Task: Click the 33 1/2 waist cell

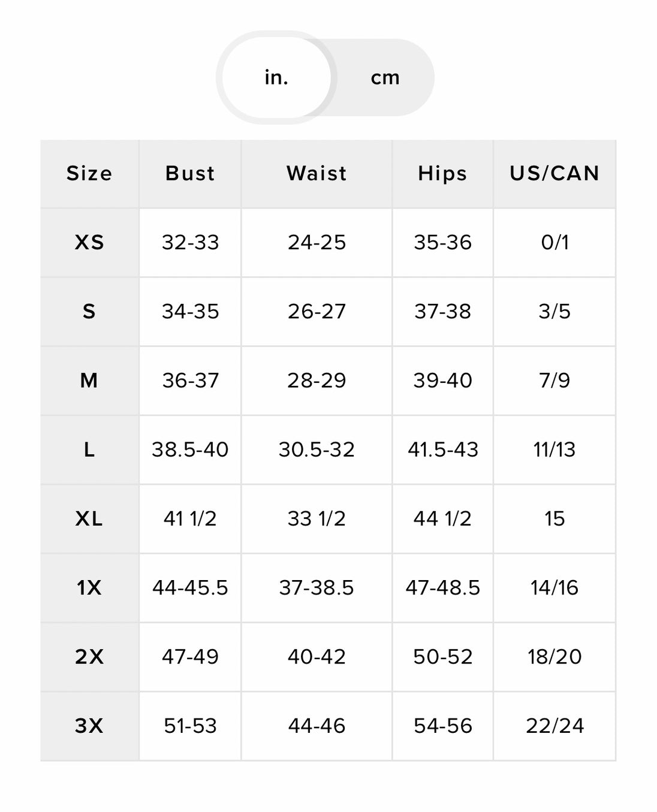Action: 317,519
